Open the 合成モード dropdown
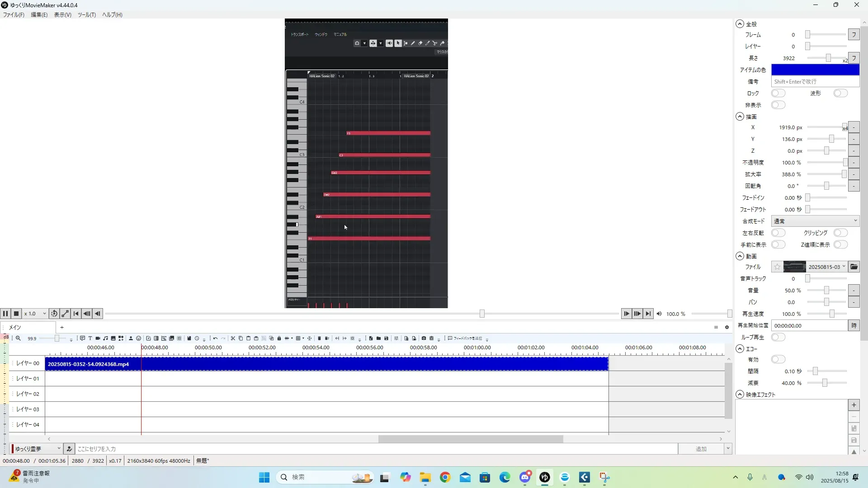Screen dimensions: 868x488 [815, 221]
